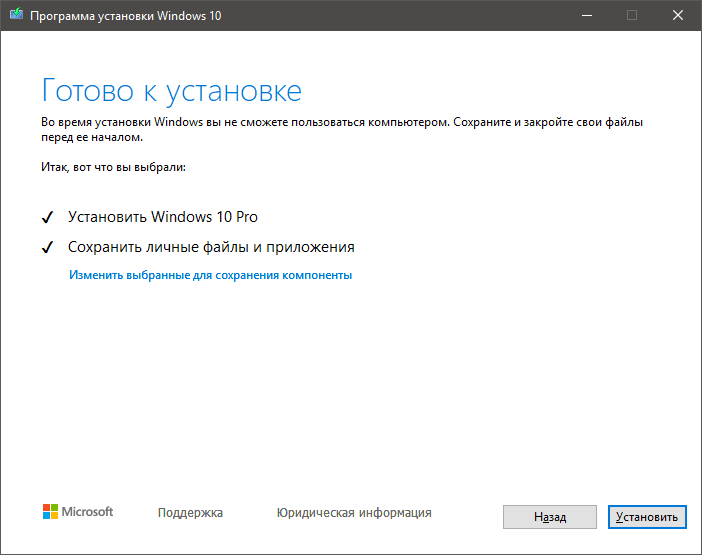The height and width of the screenshot is (555, 702).
Task: Click the text Итак, вот что вы выбрали:
Action: pos(113,167)
